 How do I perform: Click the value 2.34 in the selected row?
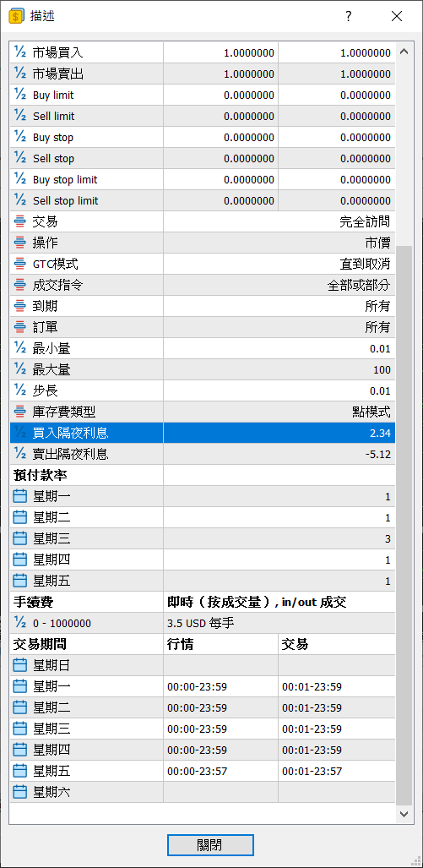point(380,434)
